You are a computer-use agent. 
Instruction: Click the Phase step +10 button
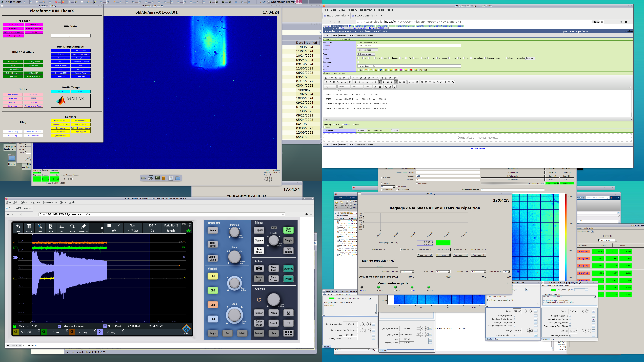pos(478,249)
